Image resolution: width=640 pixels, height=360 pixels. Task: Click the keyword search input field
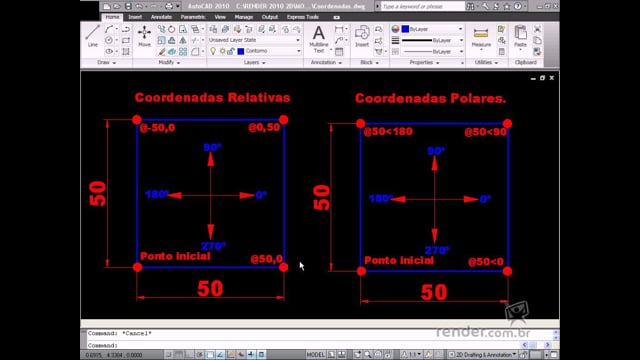tap(423, 6)
